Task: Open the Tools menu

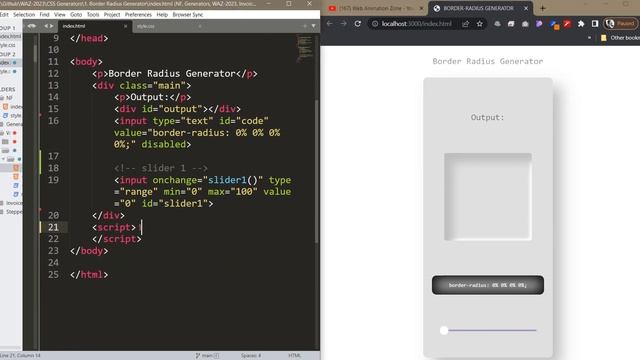Action: click(93, 15)
